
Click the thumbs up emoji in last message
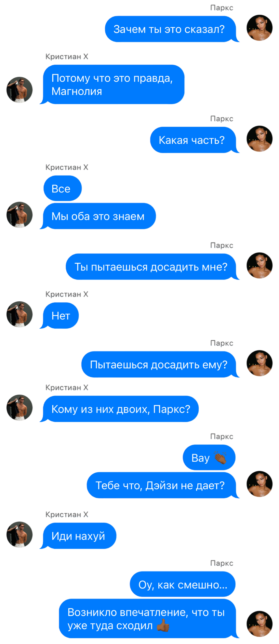click(163, 625)
